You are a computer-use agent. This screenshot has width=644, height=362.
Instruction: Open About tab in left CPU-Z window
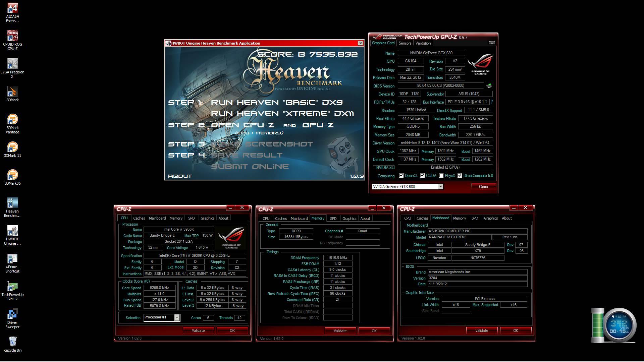(x=223, y=218)
